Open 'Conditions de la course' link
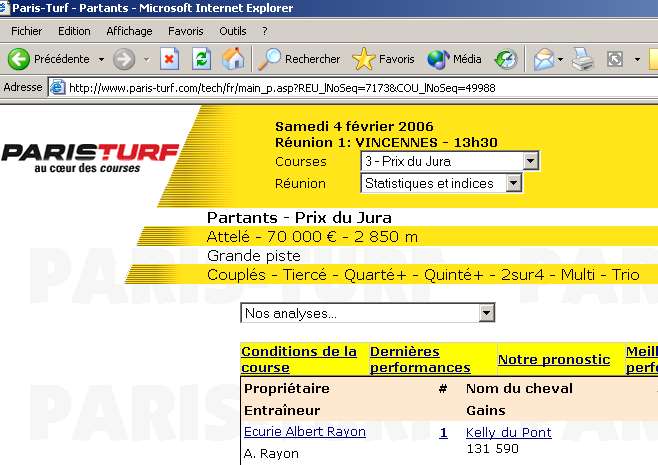This screenshot has width=658, height=465. (299, 359)
